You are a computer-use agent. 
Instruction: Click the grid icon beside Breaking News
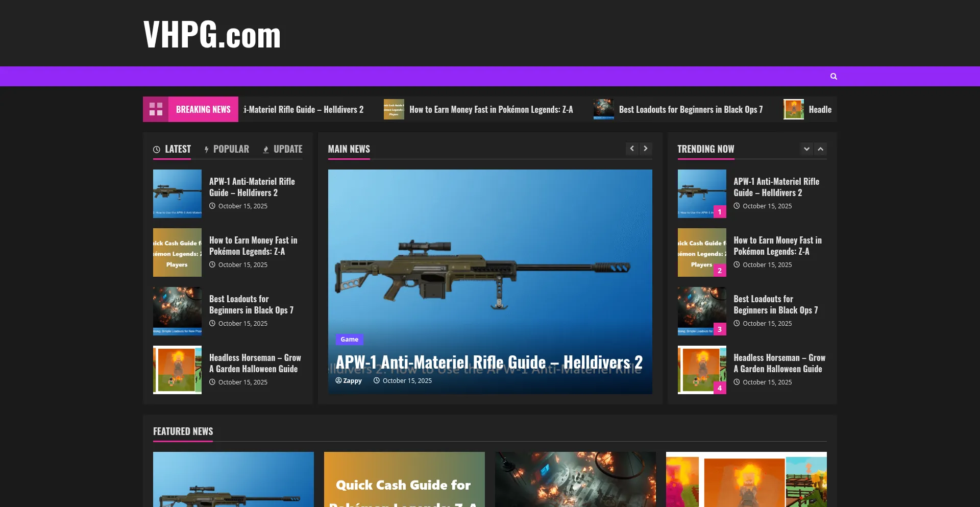point(156,109)
